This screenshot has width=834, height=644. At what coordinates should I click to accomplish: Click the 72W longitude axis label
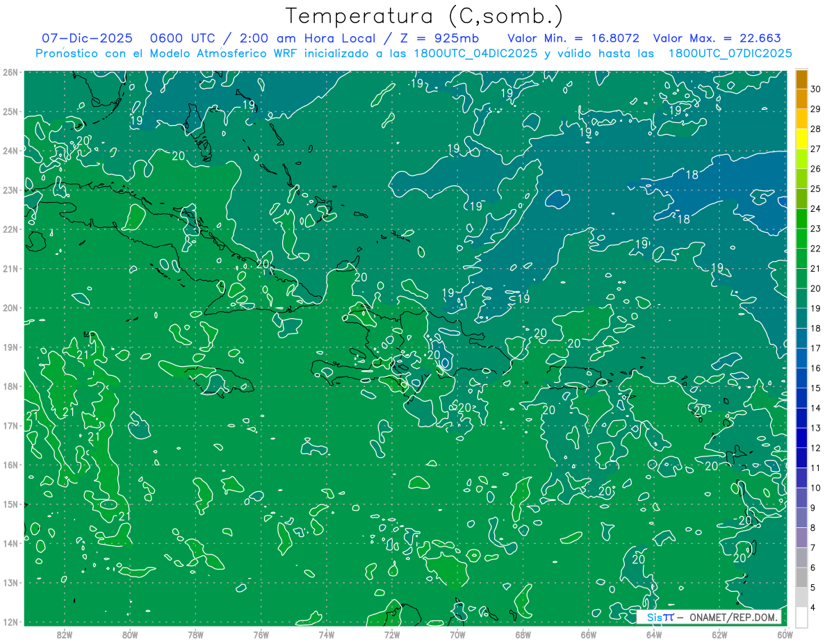click(392, 634)
